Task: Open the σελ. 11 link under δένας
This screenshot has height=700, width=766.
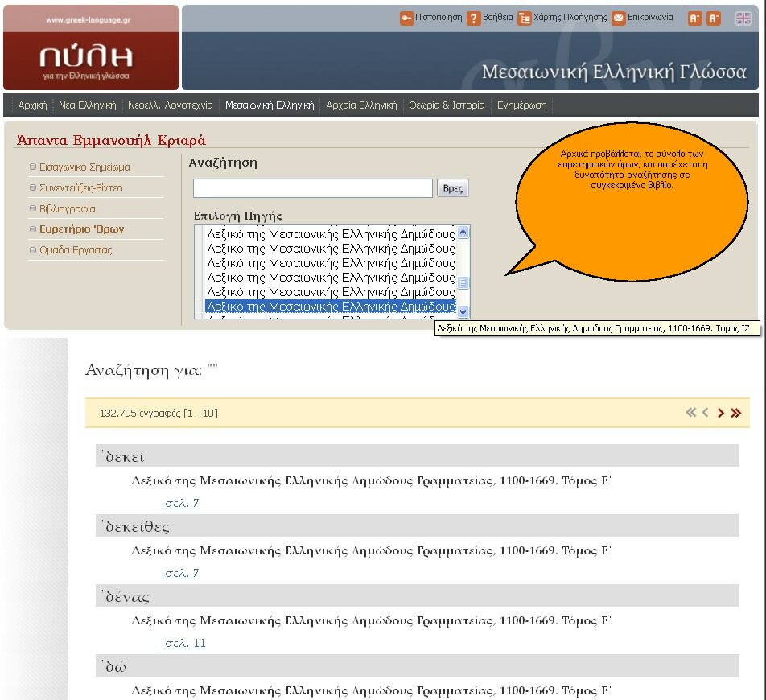Action: (x=185, y=643)
